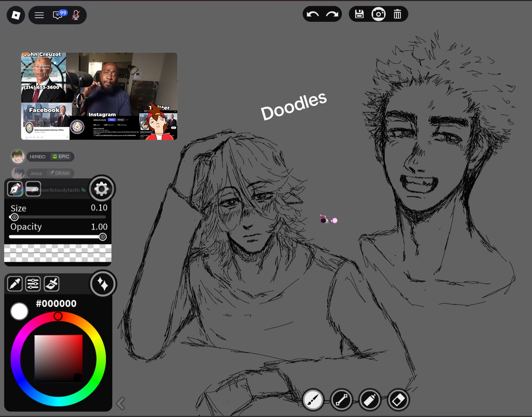Unmute the microphone
The height and width of the screenshot is (417, 532).
76,15
